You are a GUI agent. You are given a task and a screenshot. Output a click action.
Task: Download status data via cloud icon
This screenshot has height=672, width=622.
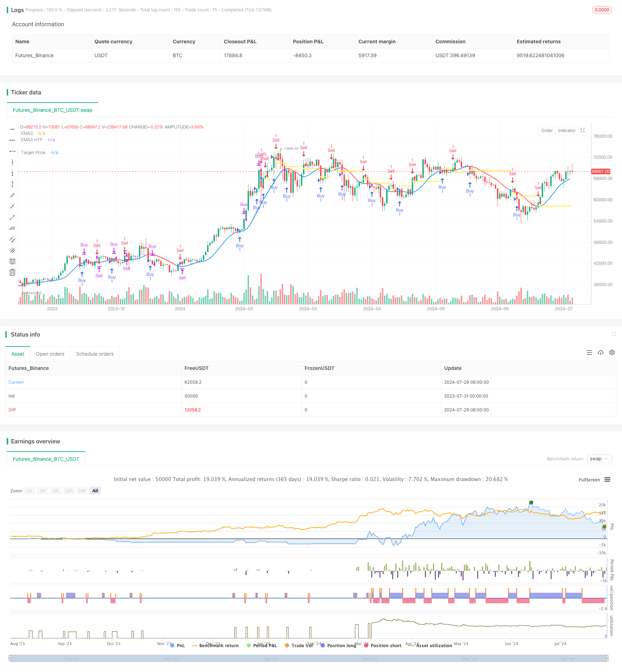click(601, 353)
